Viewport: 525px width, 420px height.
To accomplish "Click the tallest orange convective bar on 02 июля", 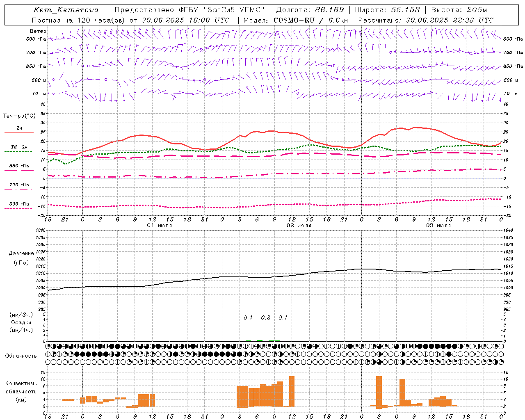I will pyautogui.click(x=292, y=391).
